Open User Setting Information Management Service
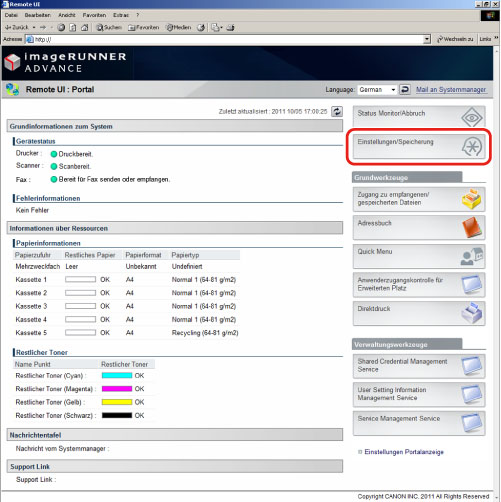This screenshot has width=501, height=502. pos(419,394)
